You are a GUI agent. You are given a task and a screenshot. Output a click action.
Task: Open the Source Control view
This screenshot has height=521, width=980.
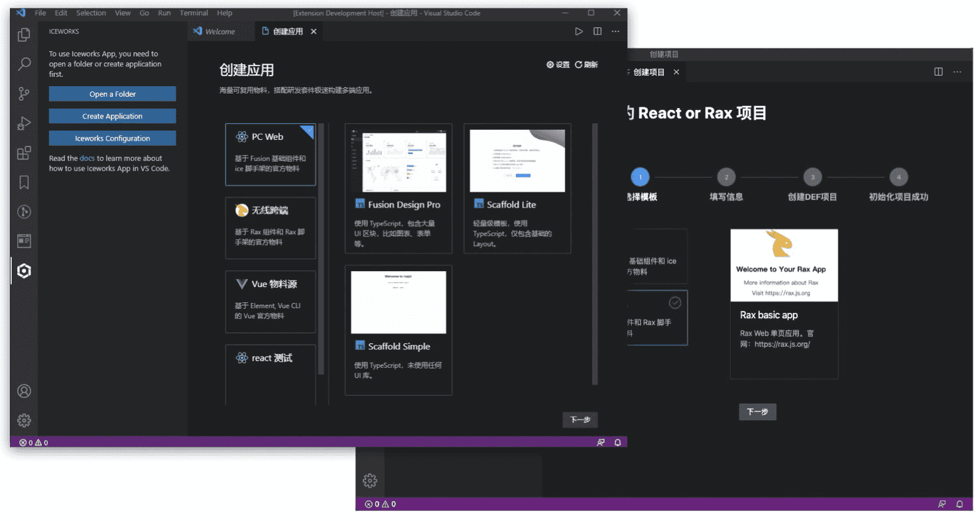pyautogui.click(x=24, y=93)
